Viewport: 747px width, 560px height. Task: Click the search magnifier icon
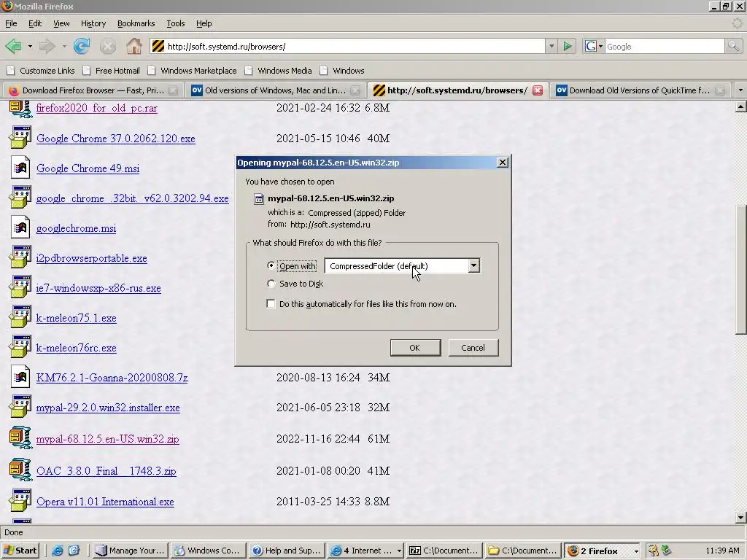click(x=732, y=46)
